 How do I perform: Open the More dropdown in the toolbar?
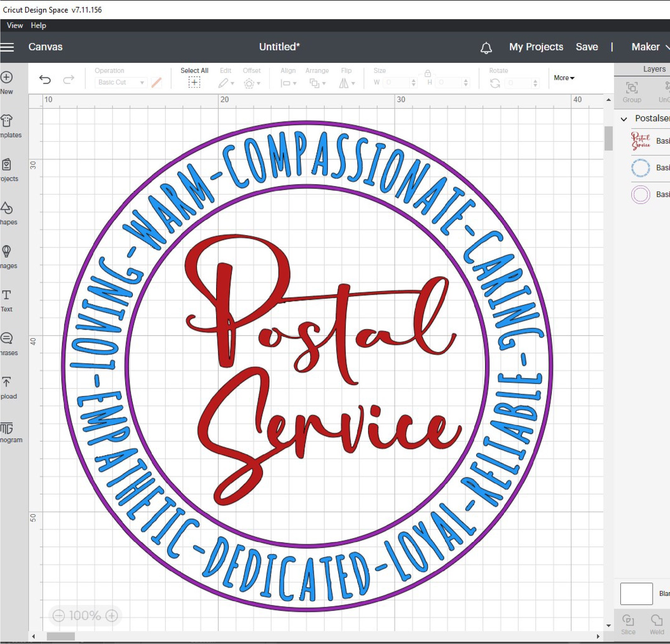[x=563, y=78]
